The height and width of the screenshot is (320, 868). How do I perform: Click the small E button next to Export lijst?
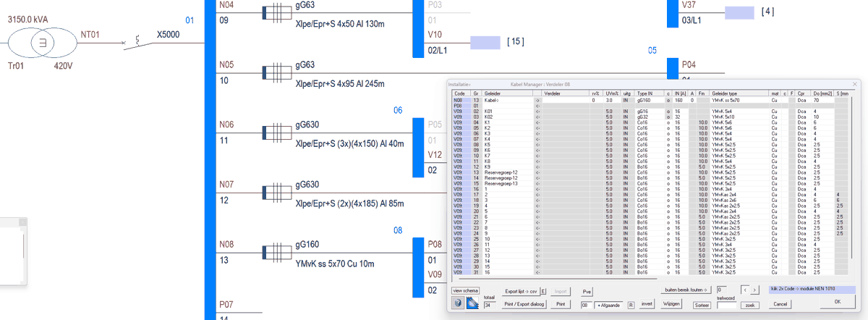(x=543, y=291)
